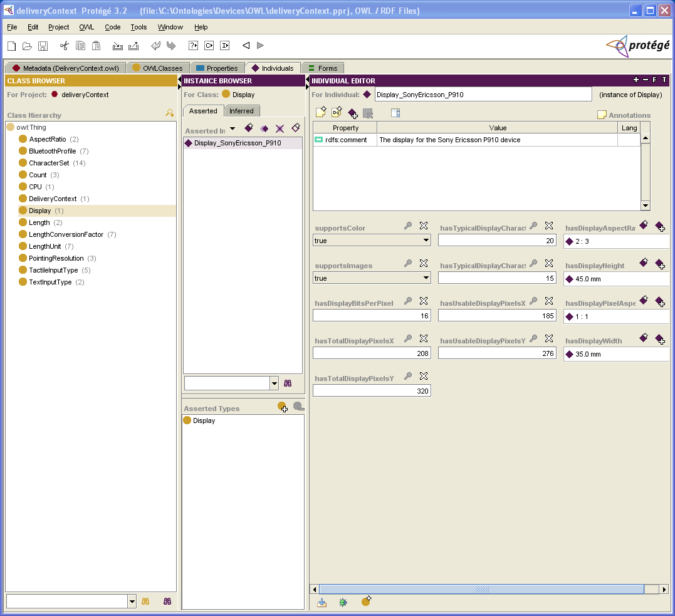Image resolution: width=675 pixels, height=616 pixels.
Task: Click the Cut scissors toolbar icon
Action: point(64,46)
